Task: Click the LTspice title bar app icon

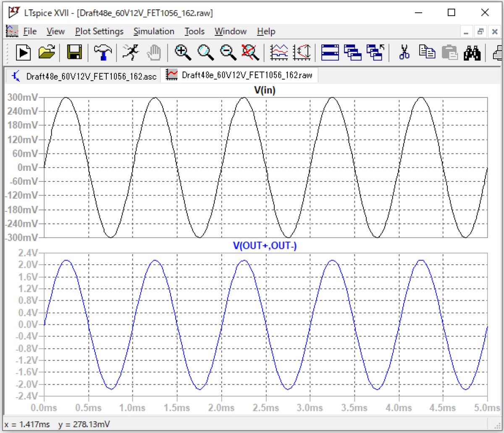Action: pyautogui.click(x=13, y=13)
